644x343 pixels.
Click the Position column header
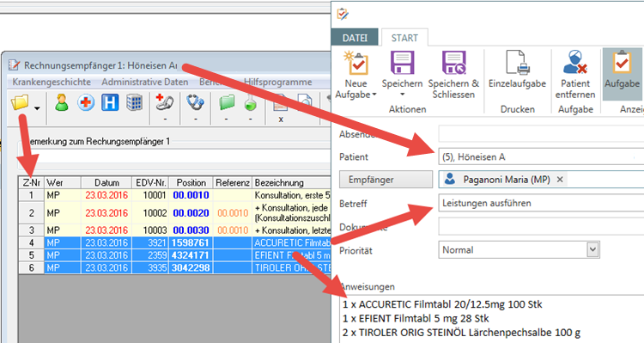[191, 182]
